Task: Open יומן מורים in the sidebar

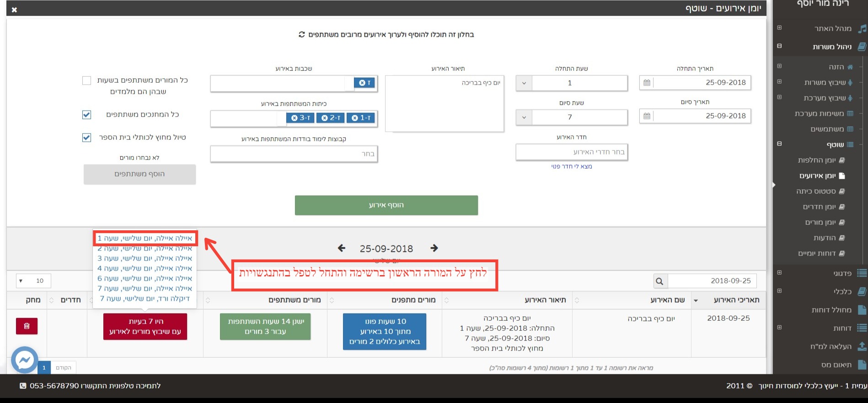Action: click(x=820, y=223)
